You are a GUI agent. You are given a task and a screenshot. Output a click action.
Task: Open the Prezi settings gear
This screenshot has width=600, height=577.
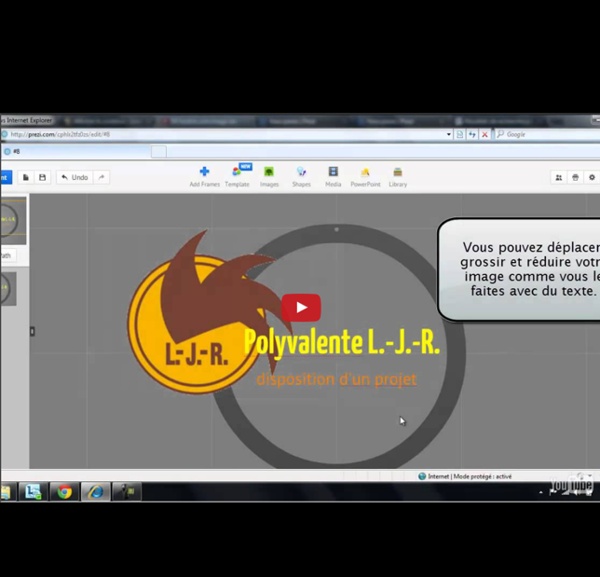pos(592,177)
